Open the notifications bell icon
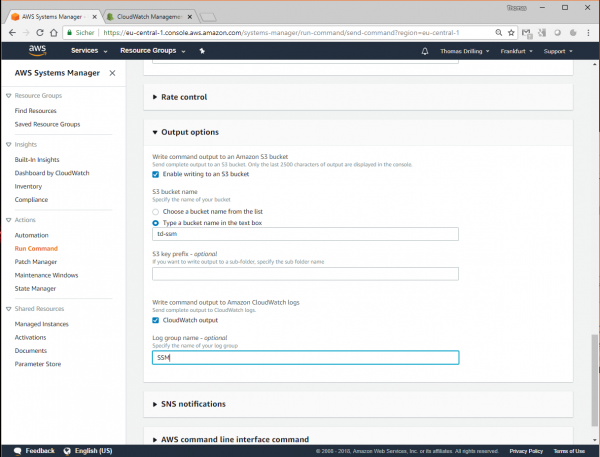The image size is (600, 457). pos(425,51)
